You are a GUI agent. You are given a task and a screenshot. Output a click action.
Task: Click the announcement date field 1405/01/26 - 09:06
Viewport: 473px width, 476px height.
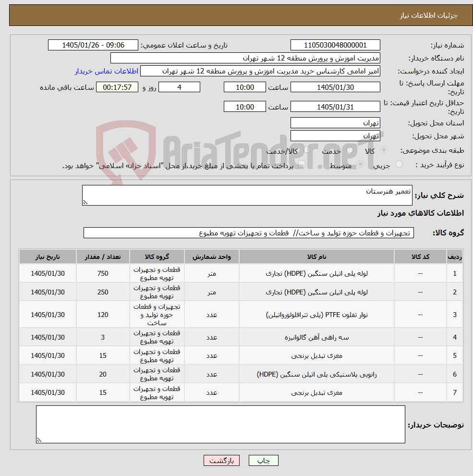pos(93,45)
